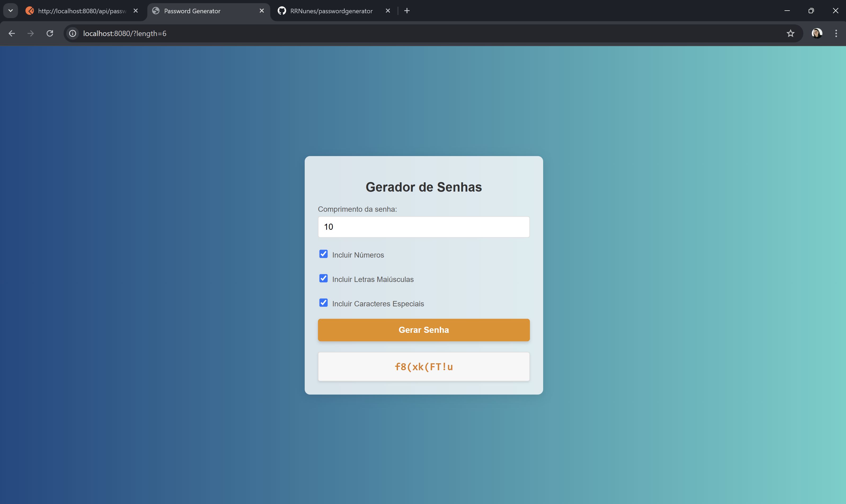
Task: Uncheck Incluir Letras Maiúsculas checkbox
Action: 324,278
